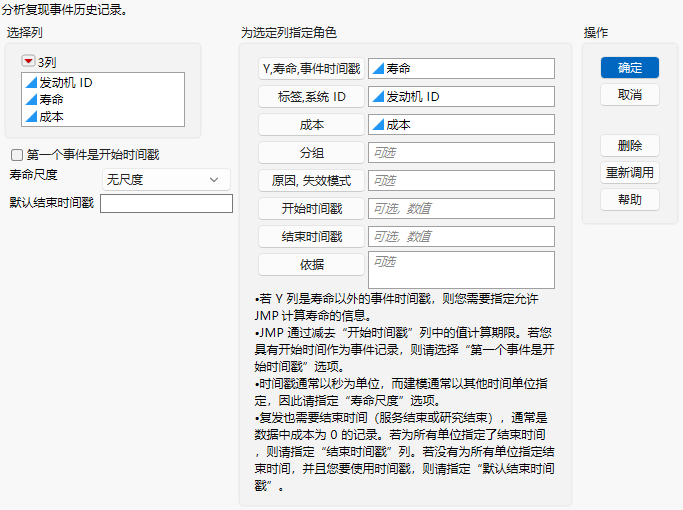Click the red triangle next to 3列

tap(28, 61)
